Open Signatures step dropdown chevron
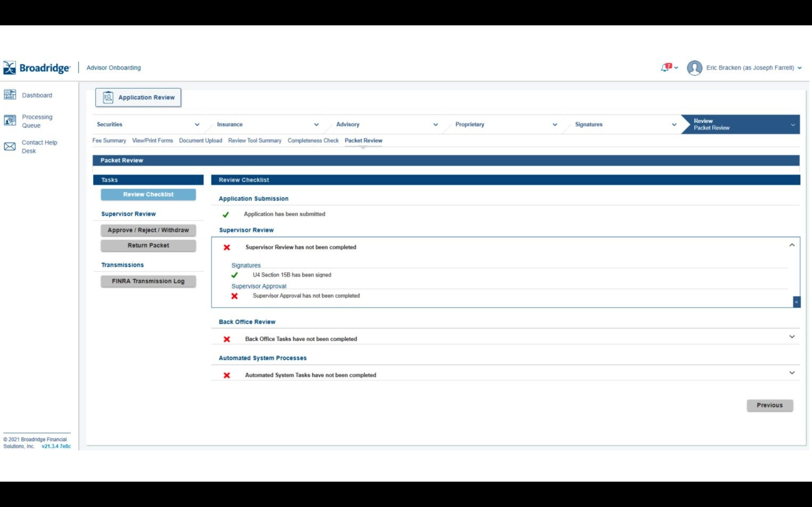 tap(674, 125)
